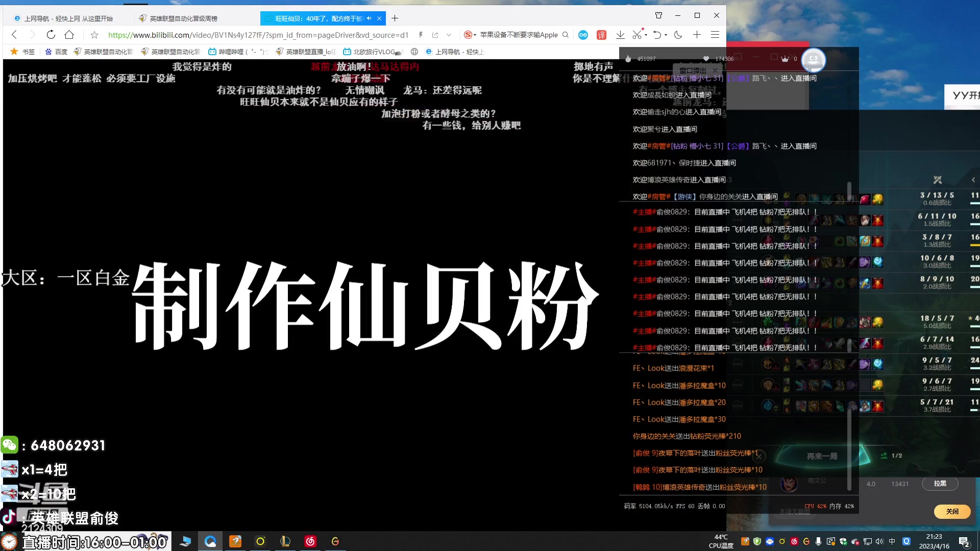Close the 窗口弹出 popup label
Viewport: 980px width, 551px height.
(715, 70)
